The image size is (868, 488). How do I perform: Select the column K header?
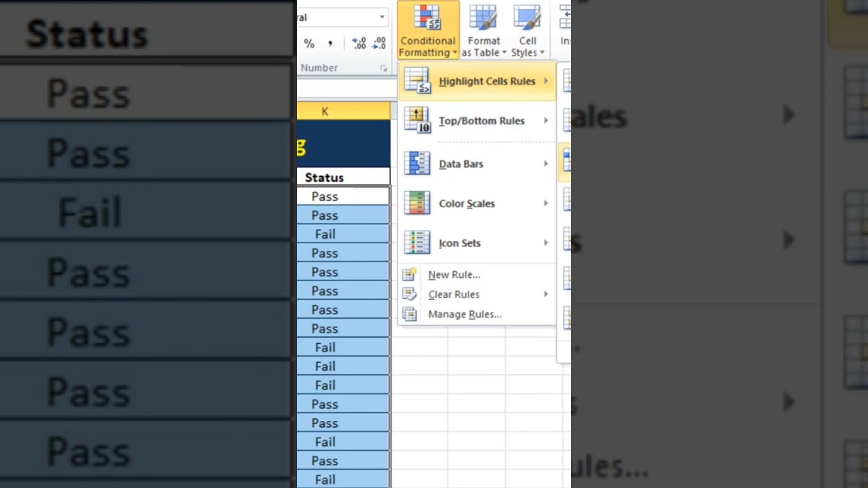343,111
